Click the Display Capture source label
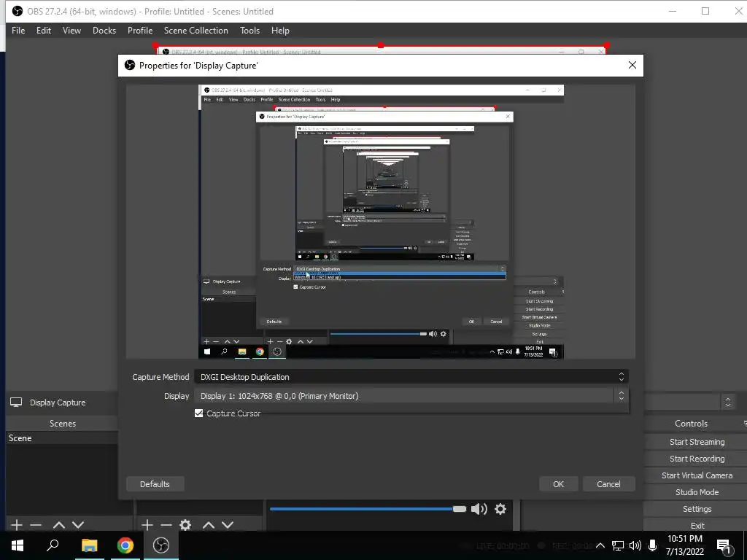747x560 pixels. 58,402
